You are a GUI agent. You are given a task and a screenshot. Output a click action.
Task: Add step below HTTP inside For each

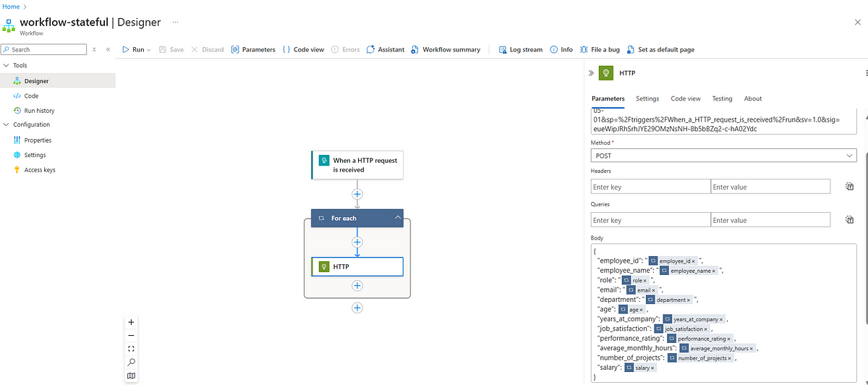357,286
